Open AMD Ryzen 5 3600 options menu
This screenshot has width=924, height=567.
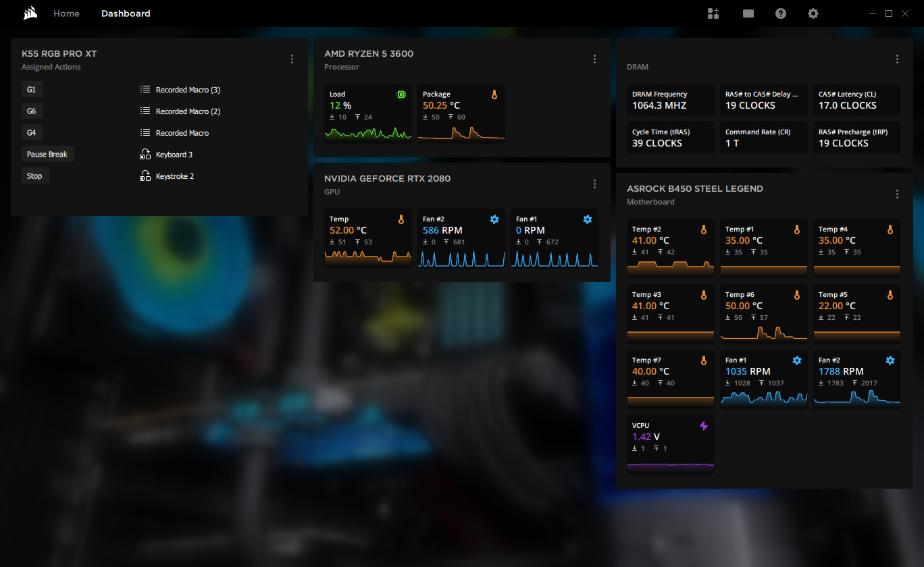tap(594, 59)
